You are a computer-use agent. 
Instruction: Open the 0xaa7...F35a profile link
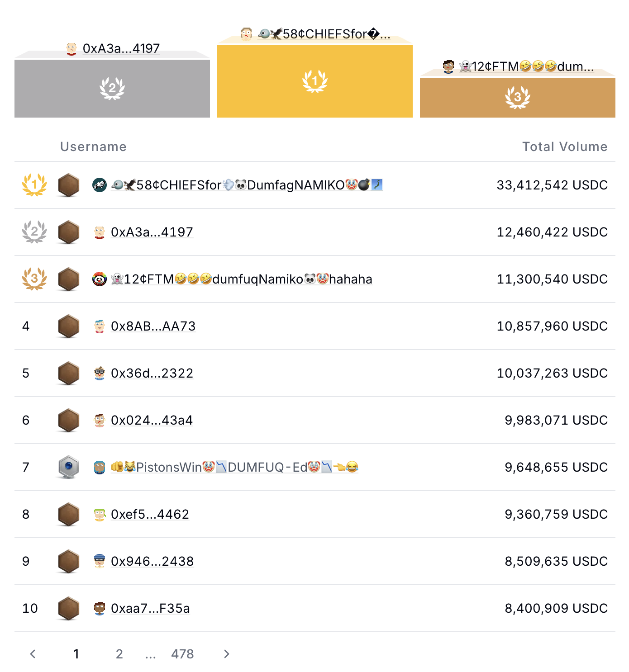coord(150,608)
